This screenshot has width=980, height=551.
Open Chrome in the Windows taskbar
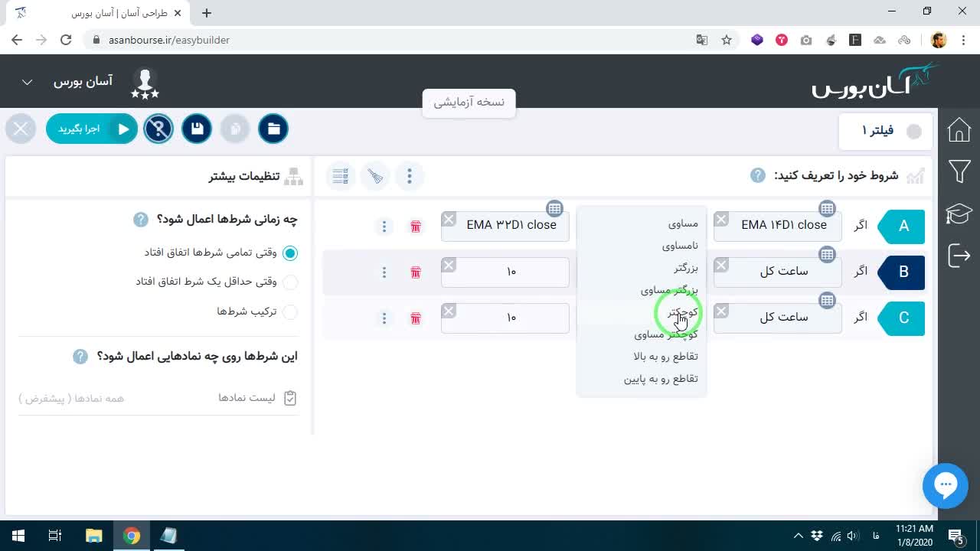132,536
